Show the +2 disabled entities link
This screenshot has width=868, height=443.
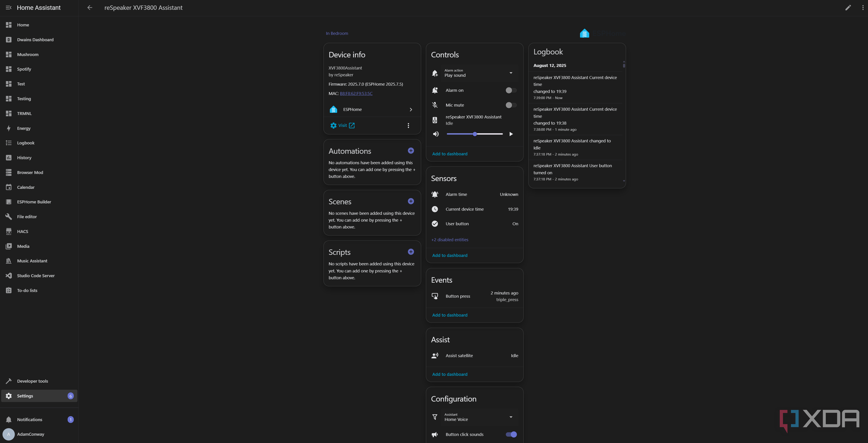tap(450, 240)
